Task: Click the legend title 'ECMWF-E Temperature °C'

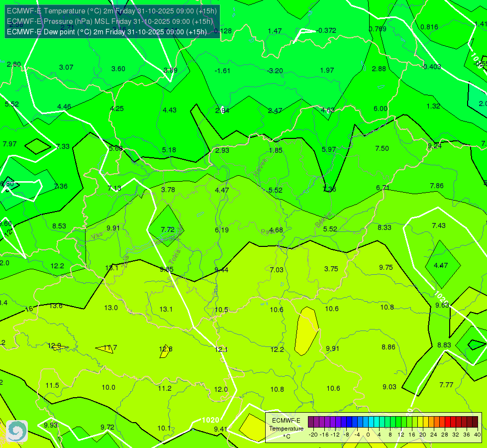Action: (286, 429)
